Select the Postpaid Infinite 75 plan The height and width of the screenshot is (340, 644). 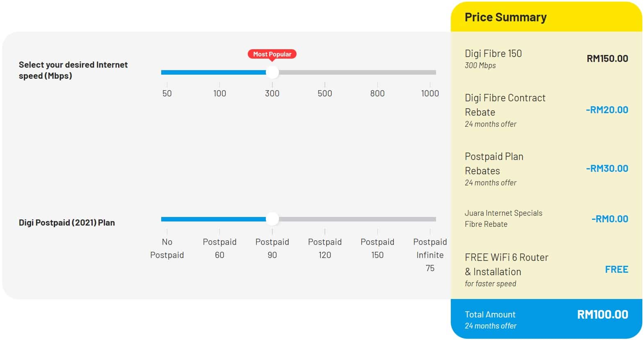430,255
